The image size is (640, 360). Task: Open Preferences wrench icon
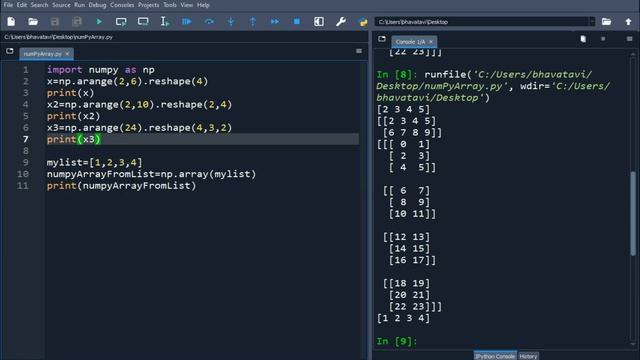341,22
